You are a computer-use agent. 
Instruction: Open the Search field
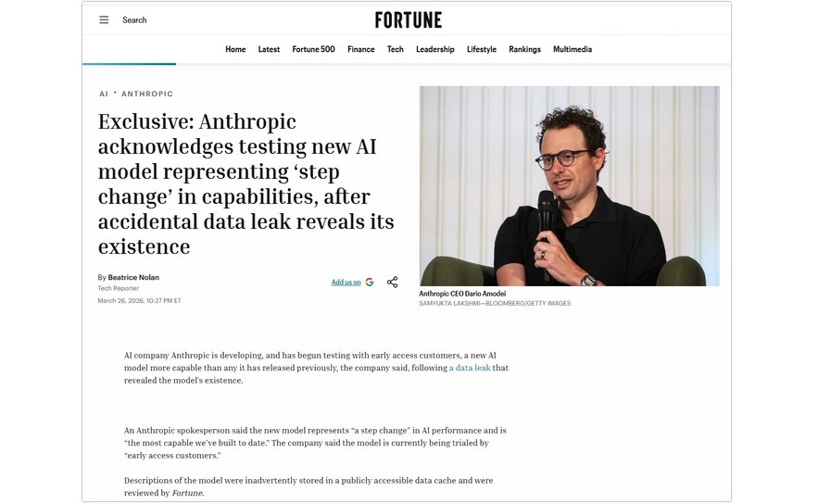tap(134, 19)
